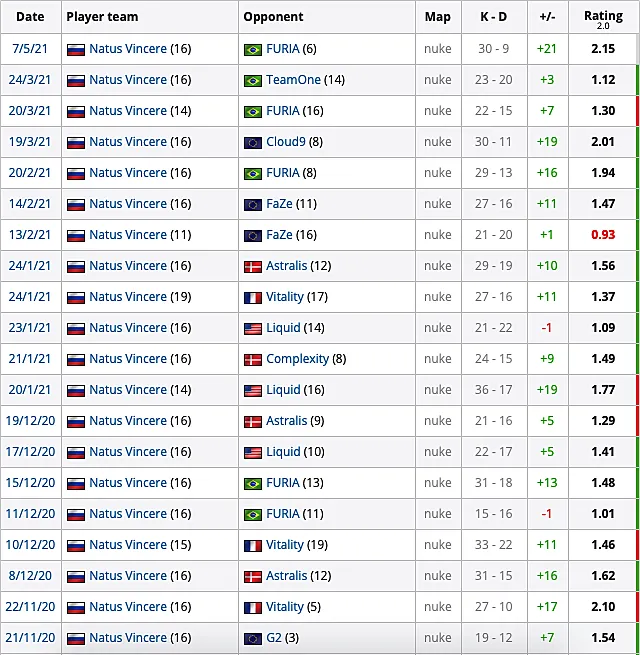Viewport: 640px width, 655px height.
Task: Click the 30 - 11 K-D cell
Action: [x=493, y=142]
